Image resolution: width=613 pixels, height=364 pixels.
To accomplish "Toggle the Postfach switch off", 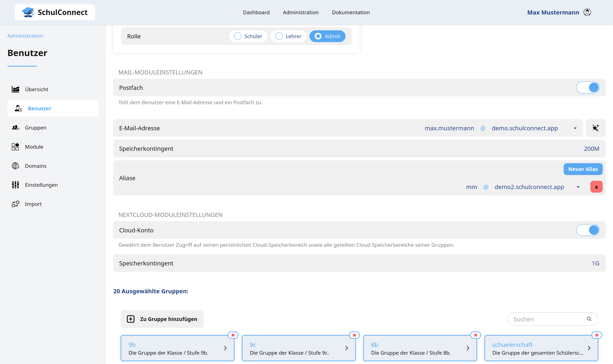I will [x=588, y=88].
